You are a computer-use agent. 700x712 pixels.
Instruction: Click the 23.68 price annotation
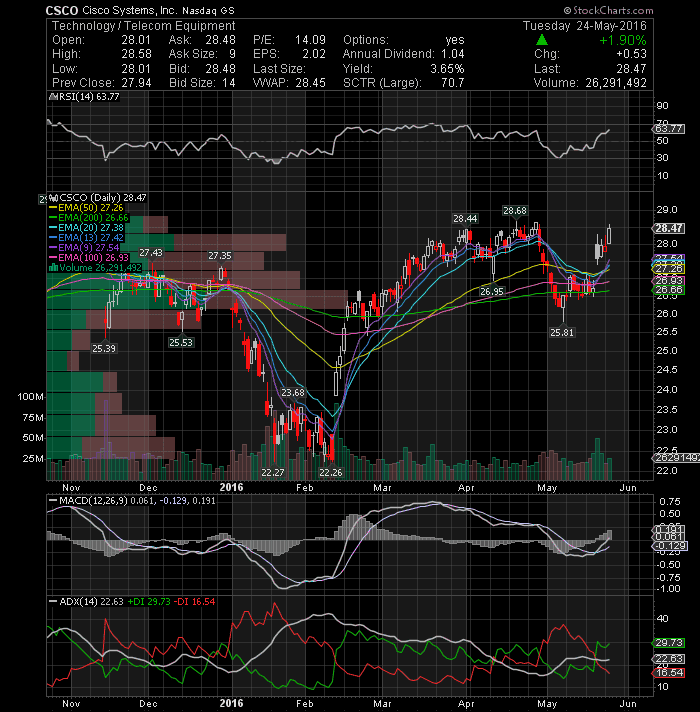293,392
